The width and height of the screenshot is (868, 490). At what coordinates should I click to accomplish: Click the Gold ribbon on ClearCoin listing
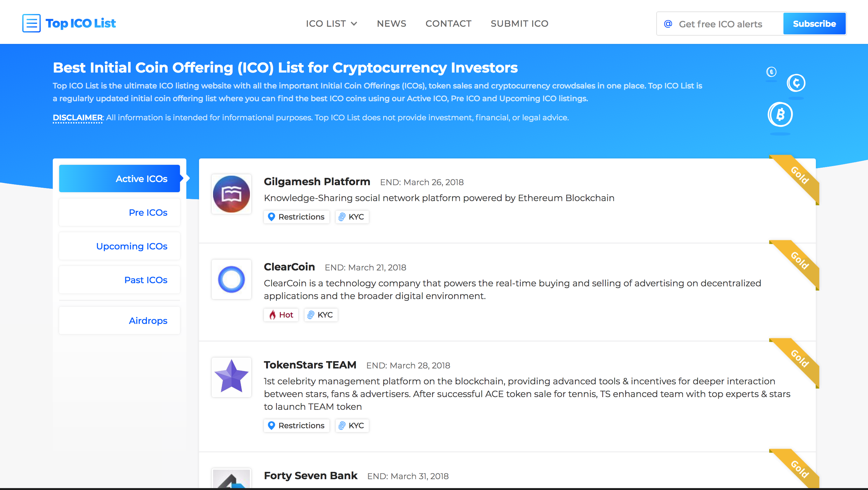coord(799,260)
